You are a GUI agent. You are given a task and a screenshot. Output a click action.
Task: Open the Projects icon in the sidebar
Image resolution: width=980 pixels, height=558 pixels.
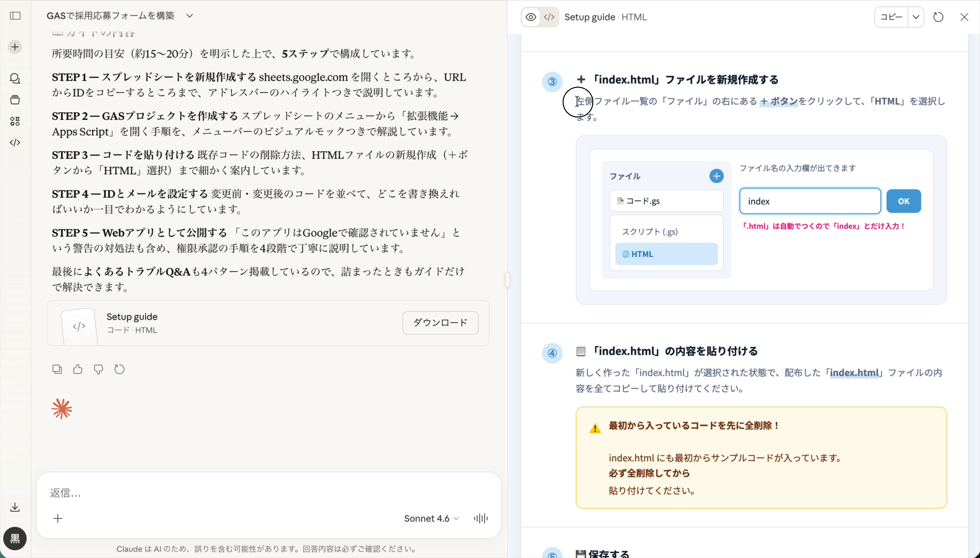[x=15, y=100]
